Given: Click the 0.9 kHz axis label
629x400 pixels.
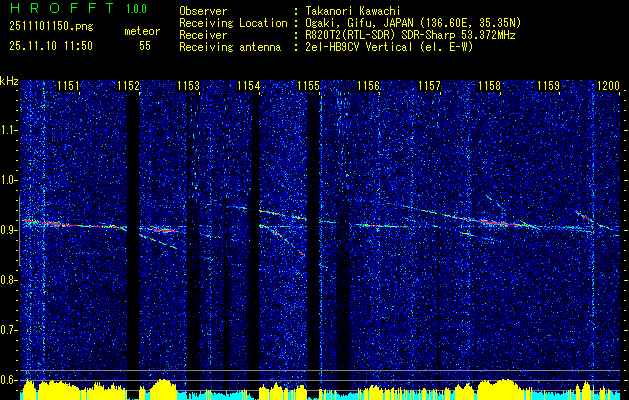Looking at the screenshot, I should point(9,230).
